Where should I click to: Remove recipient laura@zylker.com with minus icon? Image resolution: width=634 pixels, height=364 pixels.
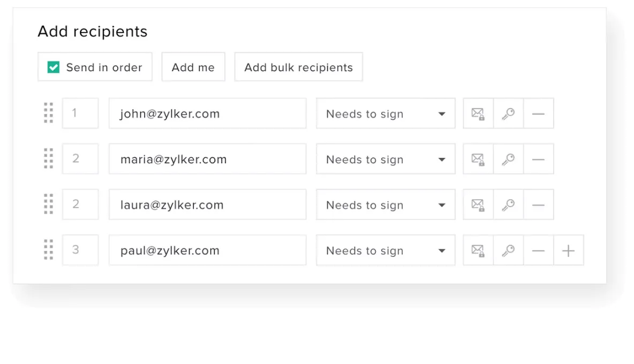(538, 205)
